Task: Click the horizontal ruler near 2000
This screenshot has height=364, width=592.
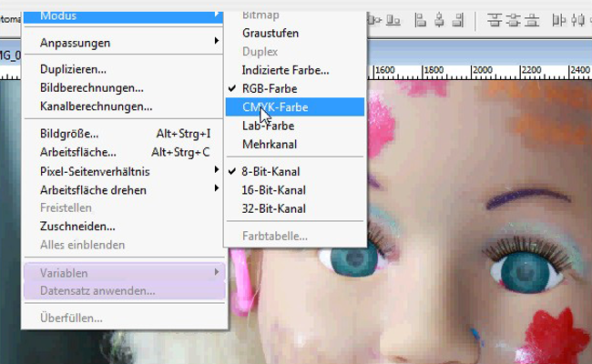Action: coord(483,71)
